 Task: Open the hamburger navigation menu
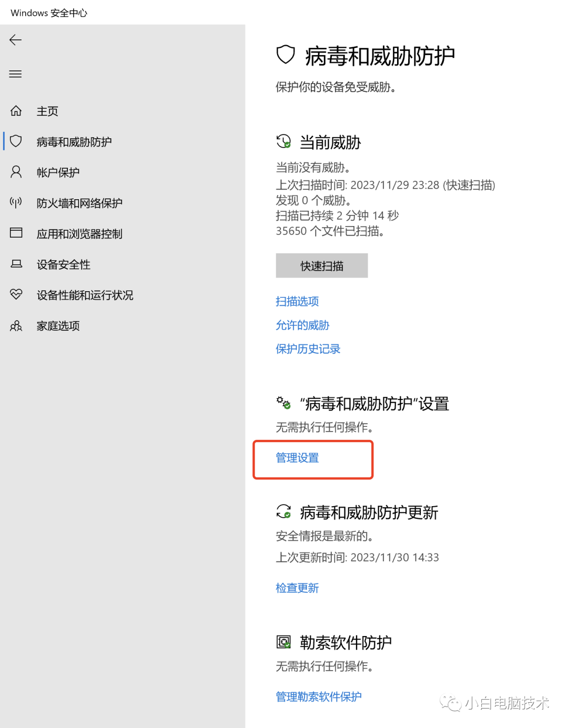pyautogui.click(x=15, y=74)
